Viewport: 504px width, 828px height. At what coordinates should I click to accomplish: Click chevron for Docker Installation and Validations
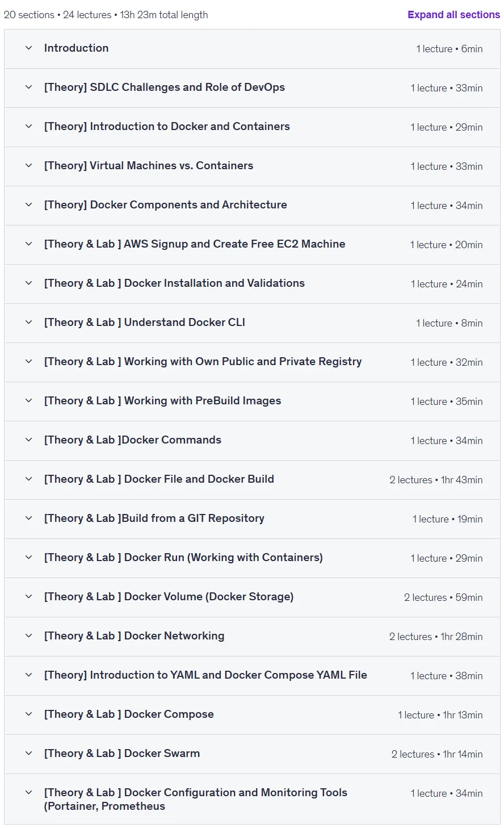point(29,283)
